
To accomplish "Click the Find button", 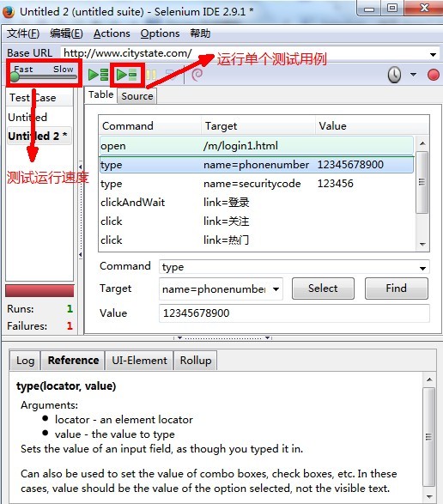I will coord(396,288).
